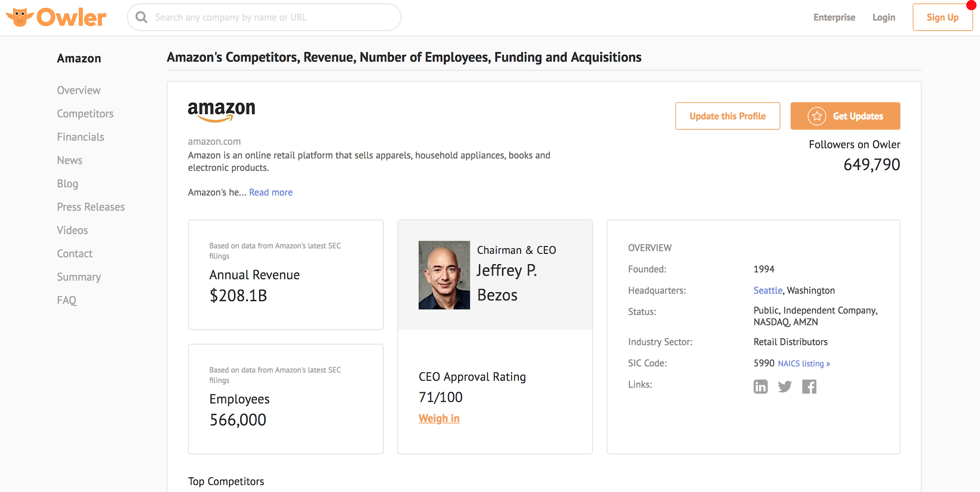This screenshot has width=980, height=492.
Task: Click the Read more link
Action: [271, 192]
